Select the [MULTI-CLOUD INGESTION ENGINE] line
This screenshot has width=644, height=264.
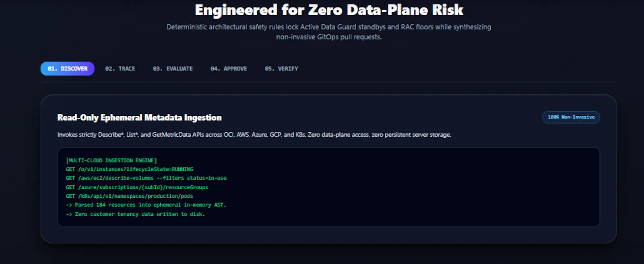coord(111,160)
